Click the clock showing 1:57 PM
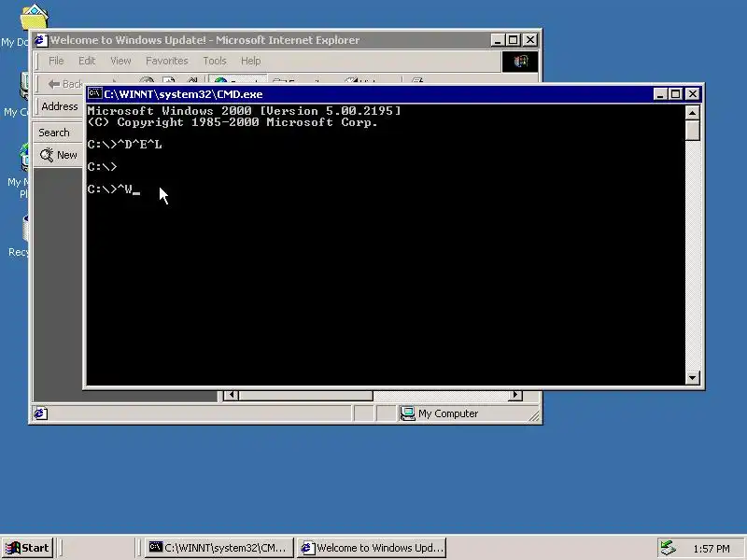 tap(712, 549)
